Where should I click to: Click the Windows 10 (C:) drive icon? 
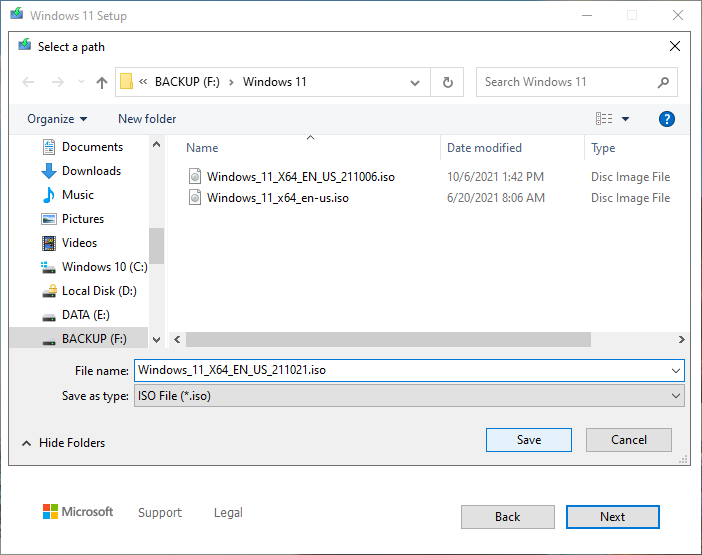coord(48,267)
